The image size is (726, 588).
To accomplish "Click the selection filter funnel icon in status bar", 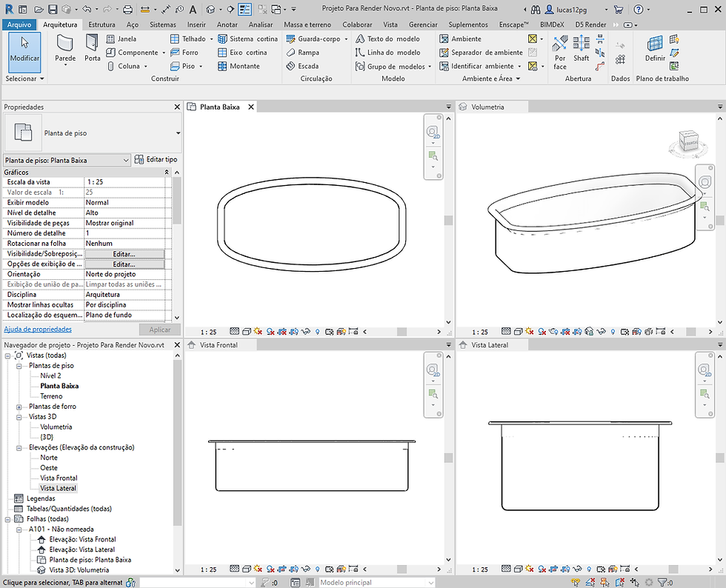I will point(662,582).
